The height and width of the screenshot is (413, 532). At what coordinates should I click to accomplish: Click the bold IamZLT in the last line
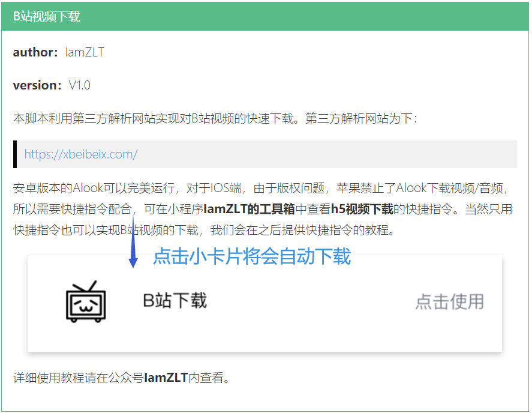click(166, 378)
